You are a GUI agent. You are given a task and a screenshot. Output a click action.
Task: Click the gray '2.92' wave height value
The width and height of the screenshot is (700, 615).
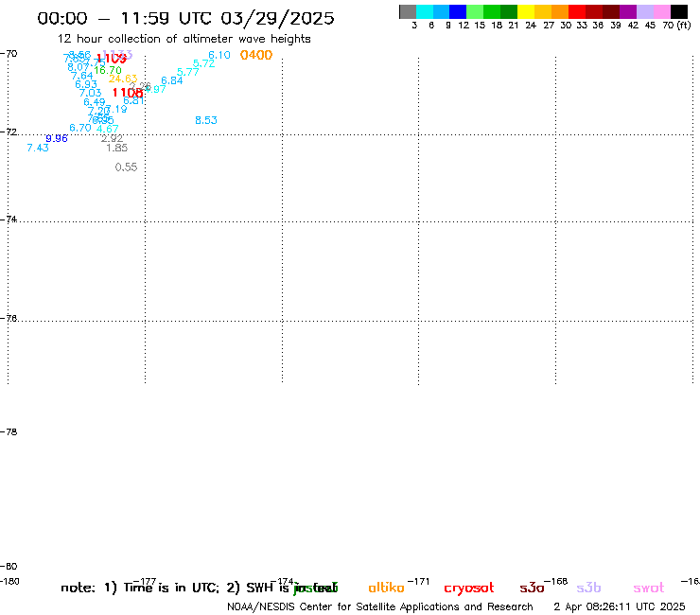click(x=112, y=138)
